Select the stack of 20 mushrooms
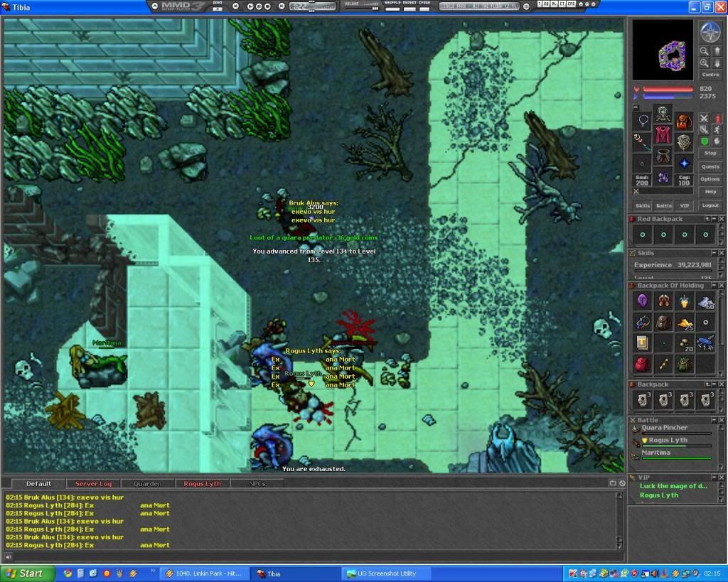Image resolution: width=728 pixels, height=582 pixels. [x=685, y=343]
